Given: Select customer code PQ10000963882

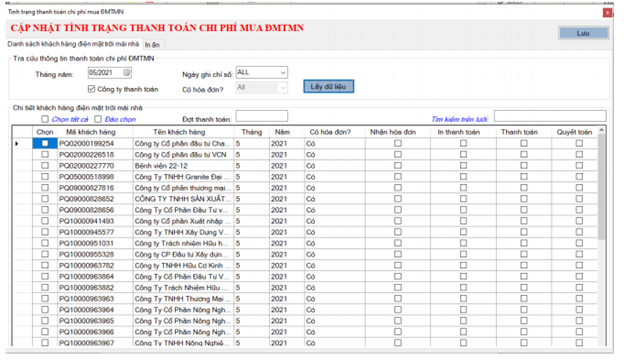Looking at the screenshot, I should coord(86,288).
